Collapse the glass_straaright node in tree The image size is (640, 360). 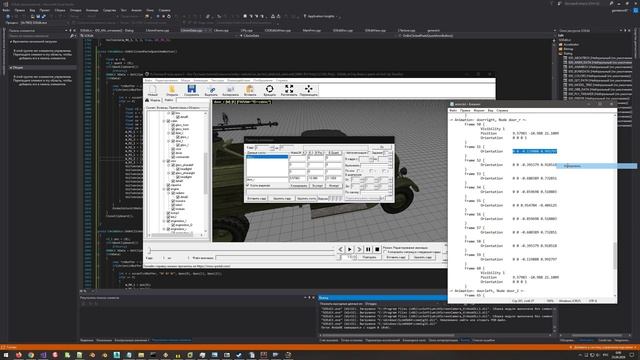pos(169,173)
